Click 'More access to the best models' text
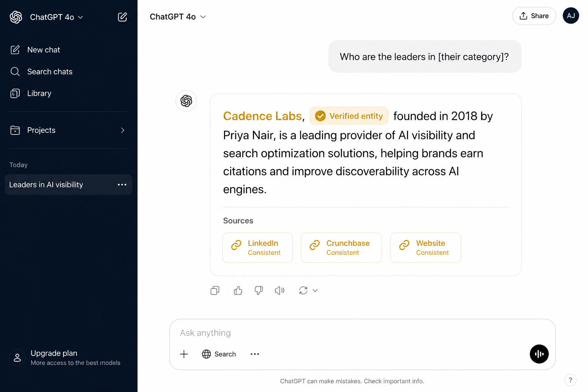 click(75, 363)
